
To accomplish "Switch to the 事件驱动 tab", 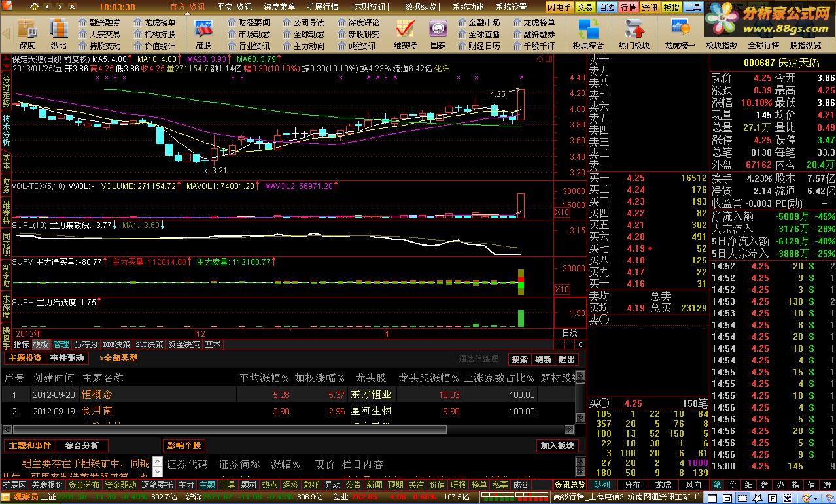I will click(67, 358).
